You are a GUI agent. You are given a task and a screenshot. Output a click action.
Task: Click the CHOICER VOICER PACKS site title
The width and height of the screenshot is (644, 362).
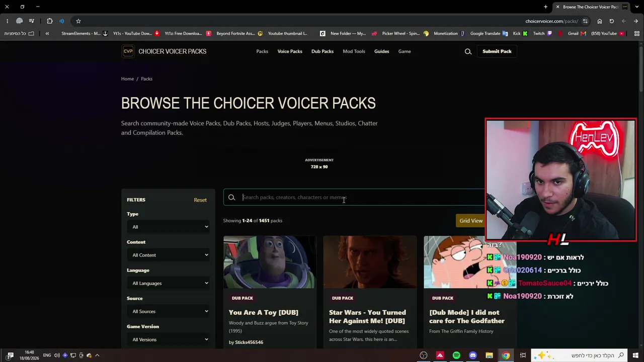pos(173,51)
